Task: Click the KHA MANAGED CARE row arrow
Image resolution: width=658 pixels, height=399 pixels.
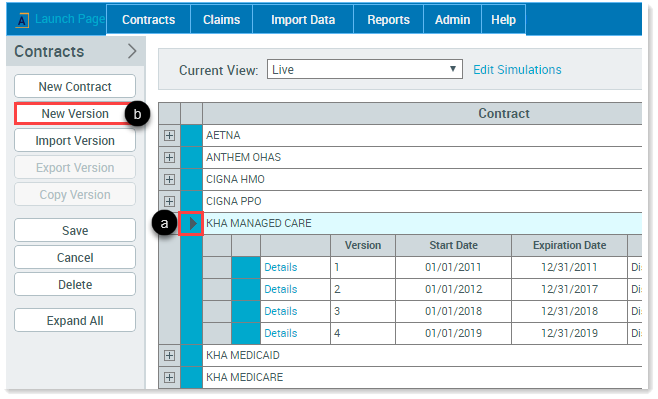Action: coord(192,223)
